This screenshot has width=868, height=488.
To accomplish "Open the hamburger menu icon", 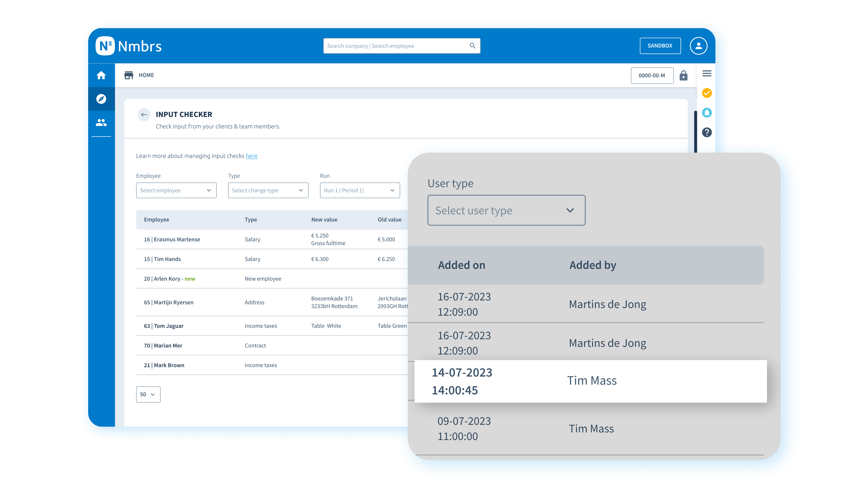I will pos(707,73).
